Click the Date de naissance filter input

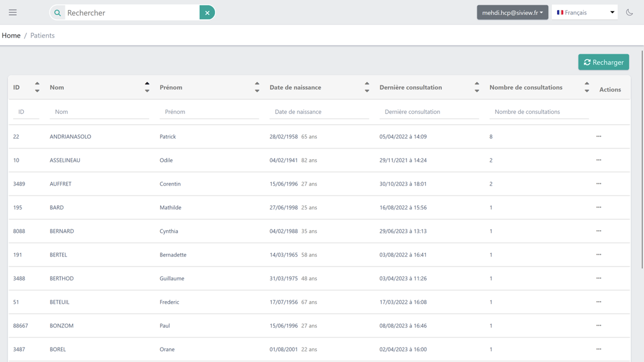coord(319,112)
